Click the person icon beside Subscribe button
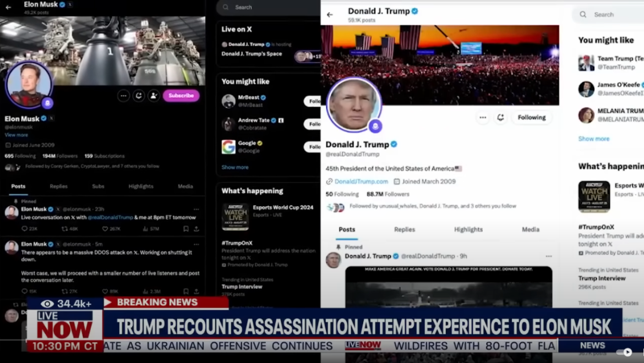The width and height of the screenshot is (644, 363). coord(154,96)
